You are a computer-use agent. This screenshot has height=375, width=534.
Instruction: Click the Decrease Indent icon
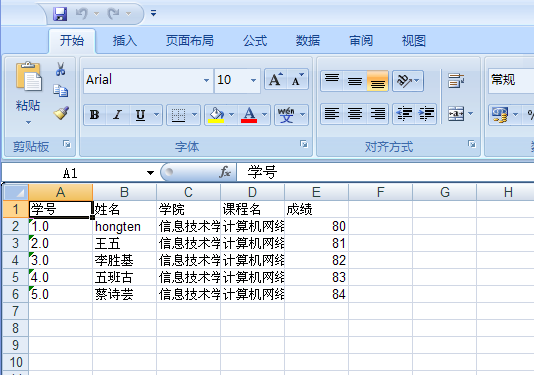point(404,113)
